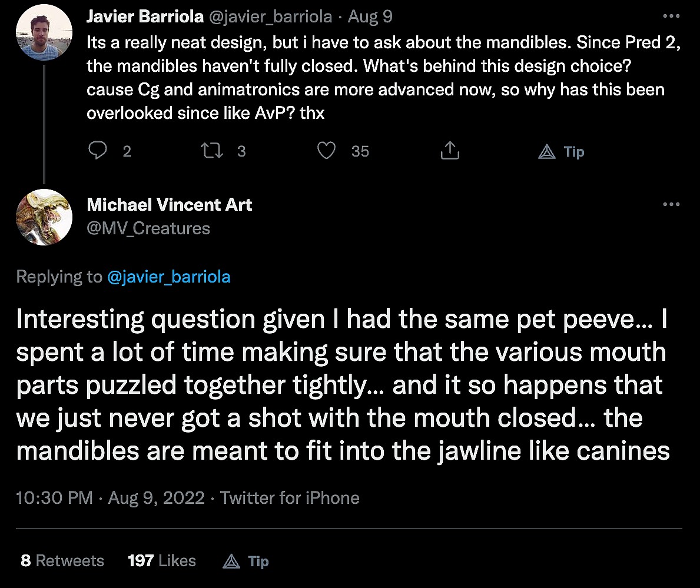Click the Tip button below the reply
Screen dimensions: 700x588
click(246, 561)
